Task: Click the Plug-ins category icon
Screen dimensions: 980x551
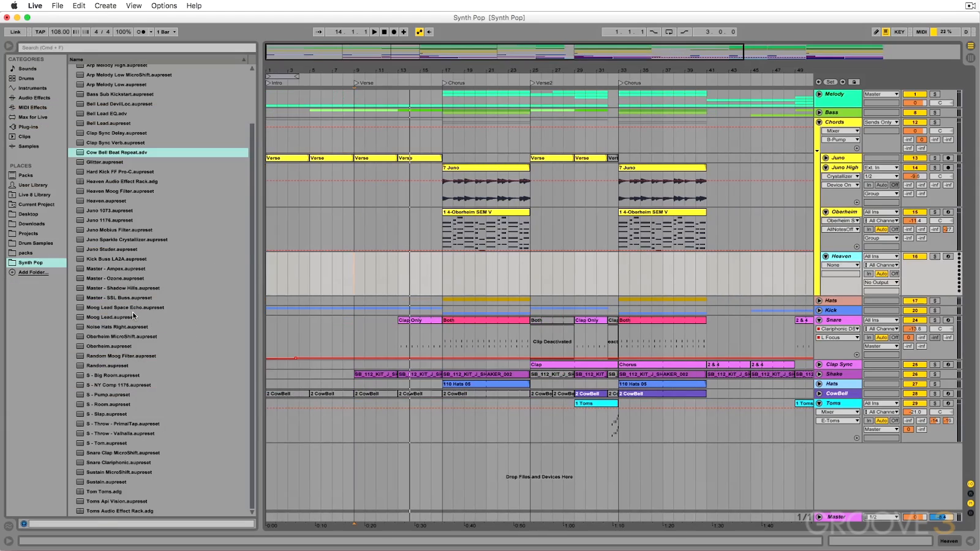Action: [12, 127]
